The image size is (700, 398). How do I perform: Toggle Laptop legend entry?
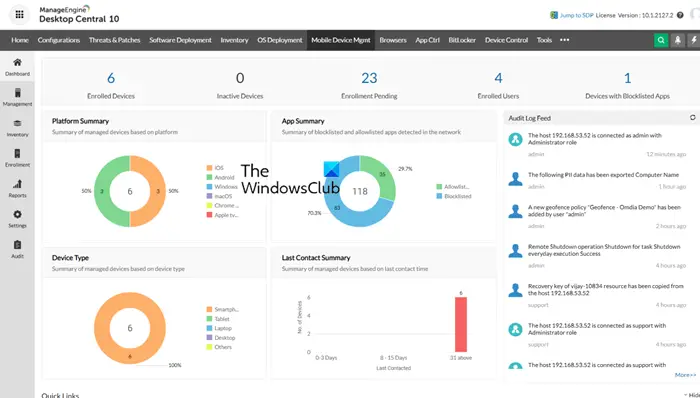[219, 328]
